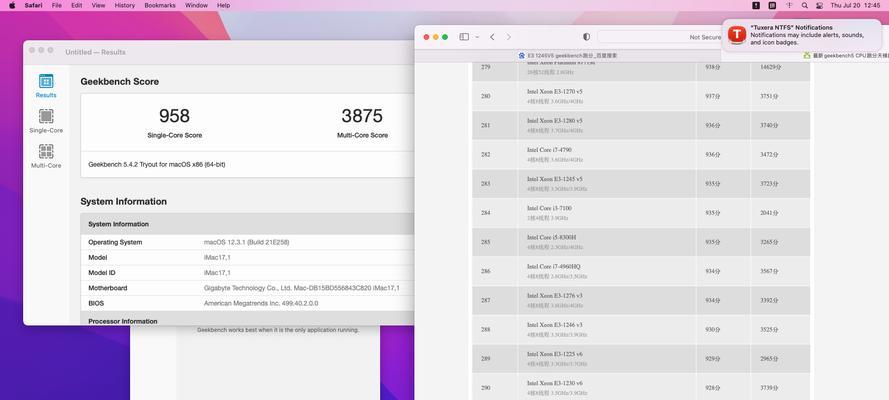Click rank number 283 in the table
Image resolution: width=889 pixels, height=400 pixels.
coord(485,184)
